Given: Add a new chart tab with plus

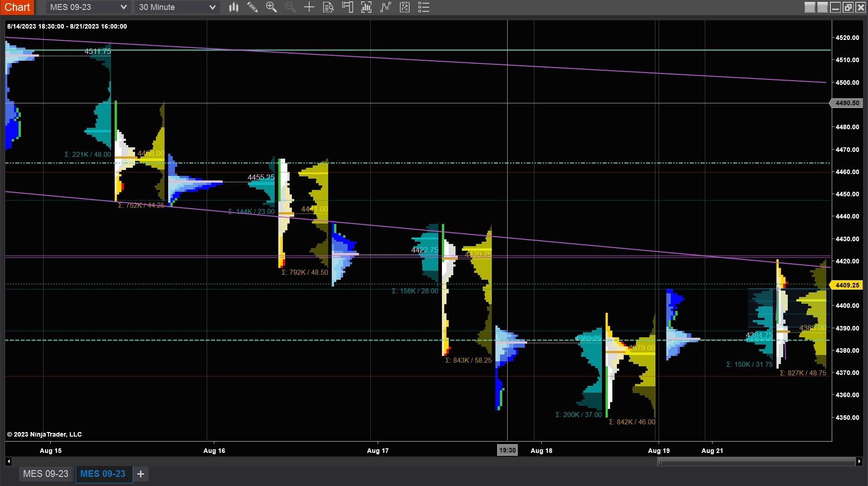Looking at the screenshot, I should [x=141, y=474].
